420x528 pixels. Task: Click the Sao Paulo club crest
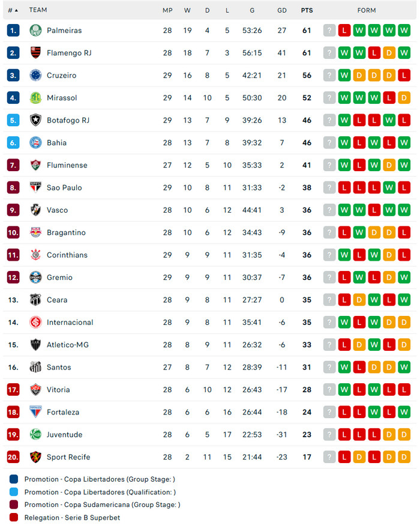point(35,187)
